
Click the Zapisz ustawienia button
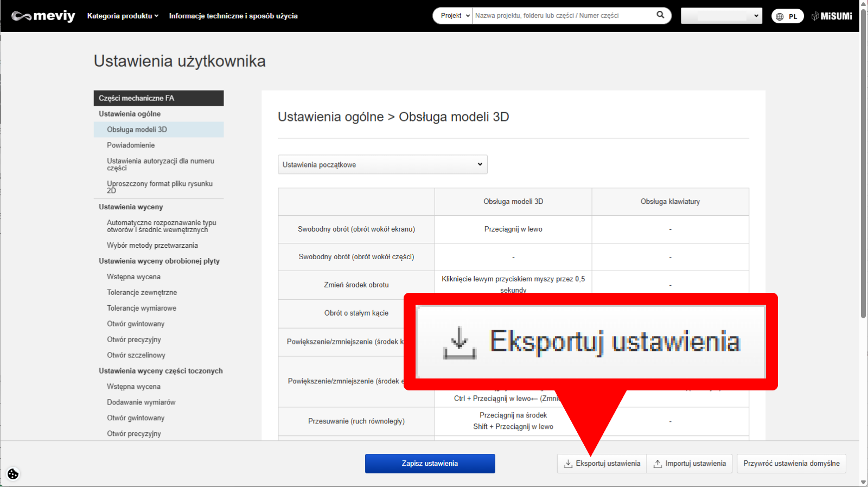430,464
